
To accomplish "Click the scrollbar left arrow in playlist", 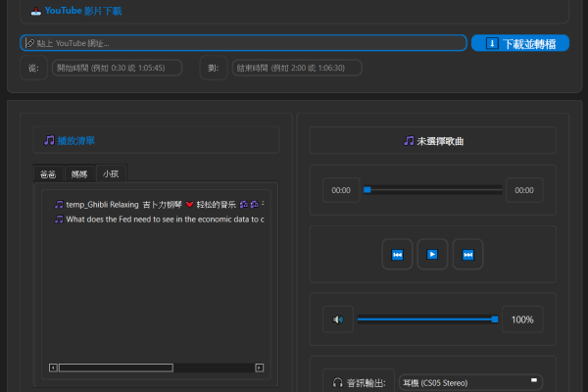I will point(53,367).
